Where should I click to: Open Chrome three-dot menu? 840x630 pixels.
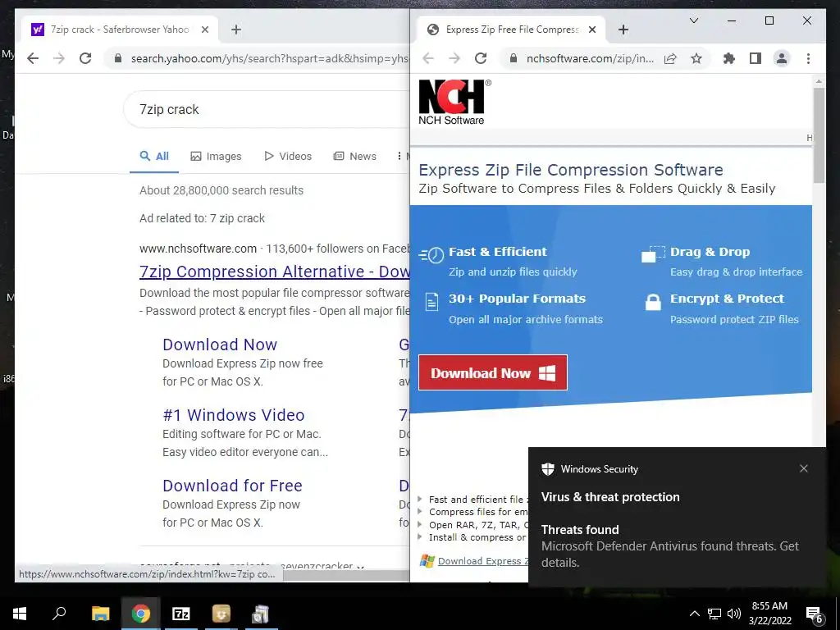tap(808, 58)
